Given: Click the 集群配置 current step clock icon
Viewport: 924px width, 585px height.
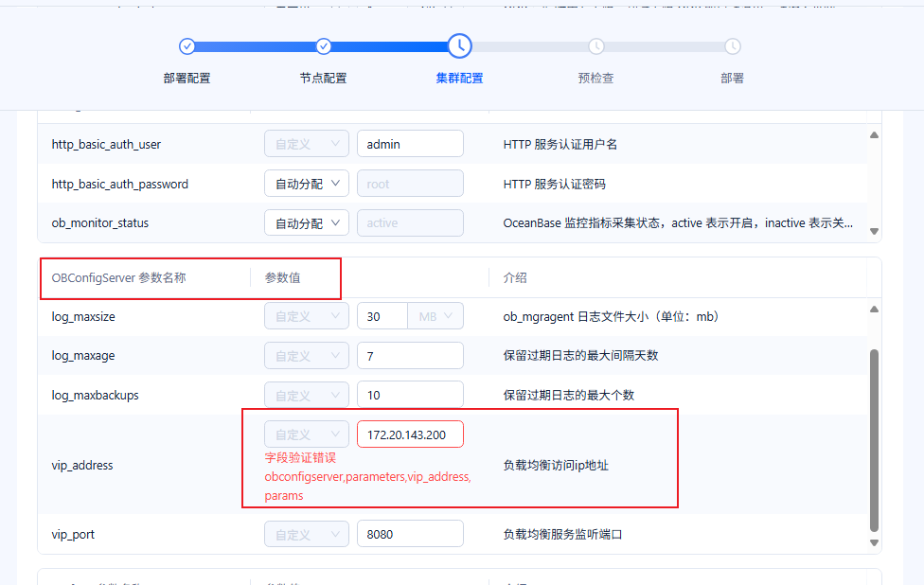Looking at the screenshot, I should coord(460,46).
